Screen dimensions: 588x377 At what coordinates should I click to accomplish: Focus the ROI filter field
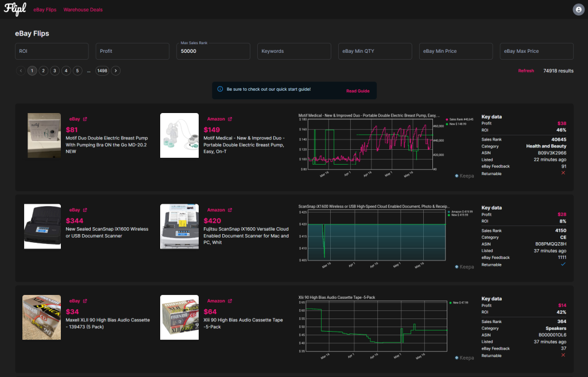click(x=52, y=51)
